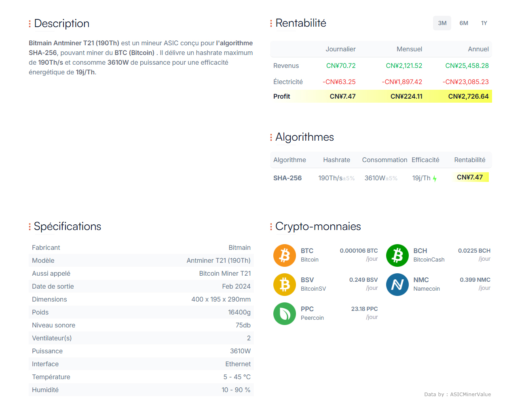Viewport: 524px width, 420px height.
Task: Click the Consommation column header
Action: coord(385,160)
